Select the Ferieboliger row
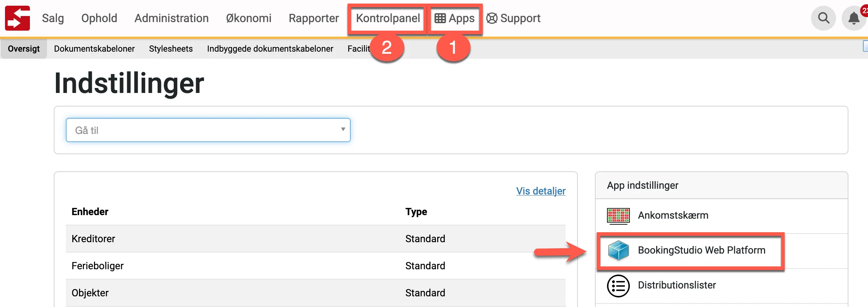The height and width of the screenshot is (307, 868). coord(316,266)
